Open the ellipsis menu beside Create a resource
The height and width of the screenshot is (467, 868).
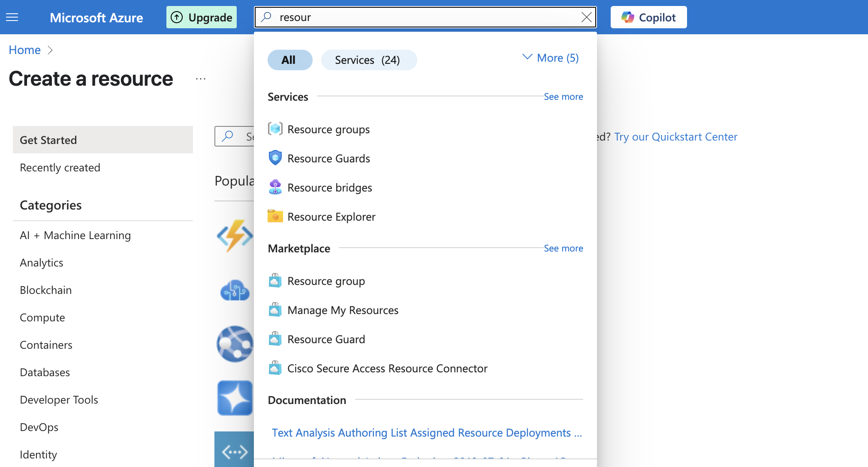pyautogui.click(x=201, y=79)
